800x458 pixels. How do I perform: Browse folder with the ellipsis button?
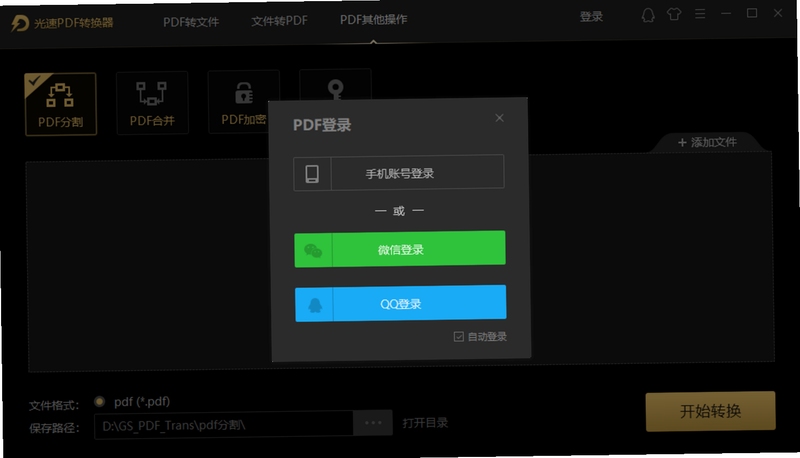pos(373,422)
